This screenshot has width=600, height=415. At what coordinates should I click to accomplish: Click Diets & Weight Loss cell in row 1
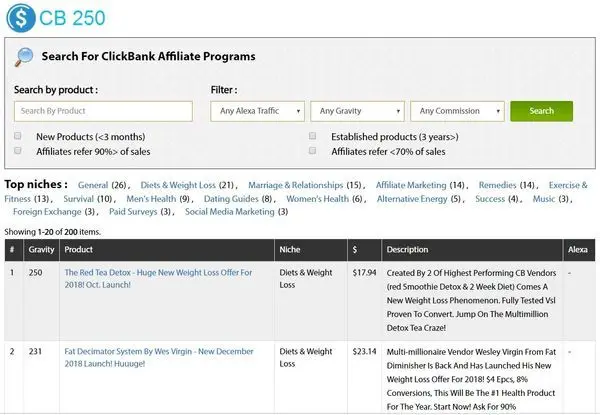[x=306, y=278]
